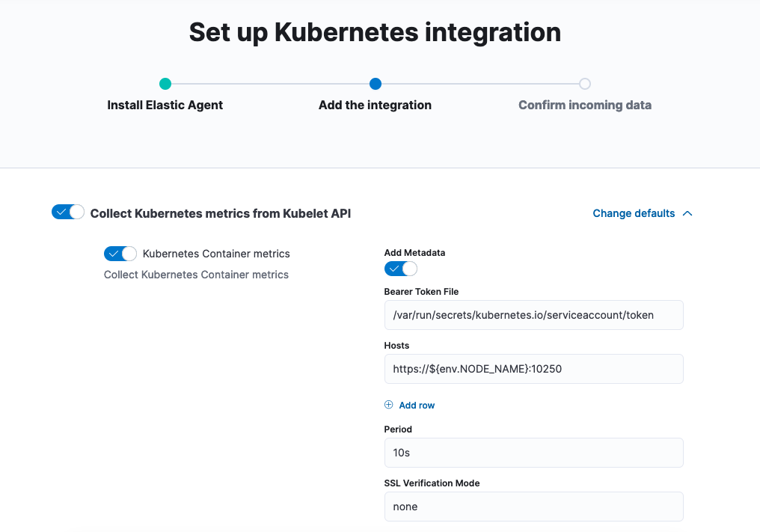The image size is (760, 532).
Task: Disable the Add Metadata toggle
Action: [400, 268]
